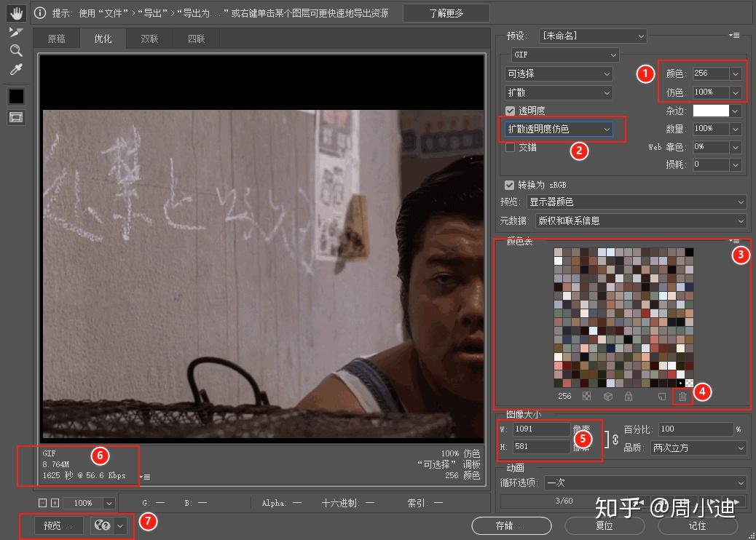The width and height of the screenshot is (756, 540).
Task: Click the H height field showing 581
Action: click(541, 447)
